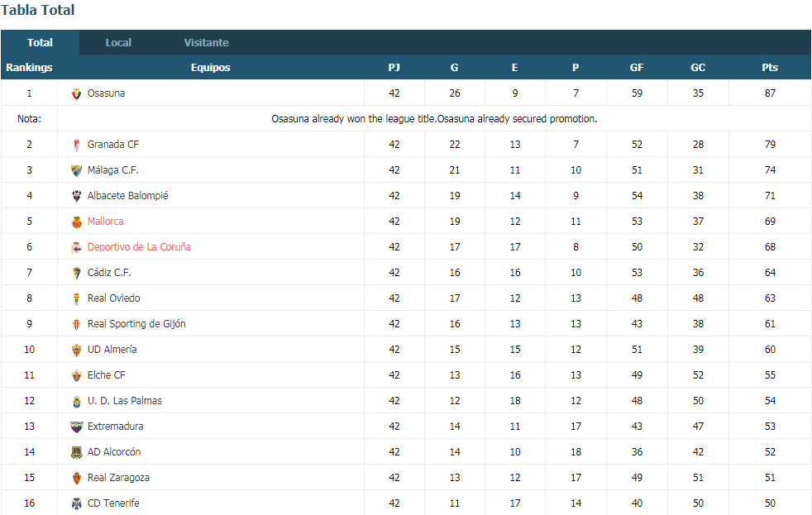Image resolution: width=812 pixels, height=515 pixels.
Task: Click the Real Oviedo crest icon
Action: pos(77,298)
